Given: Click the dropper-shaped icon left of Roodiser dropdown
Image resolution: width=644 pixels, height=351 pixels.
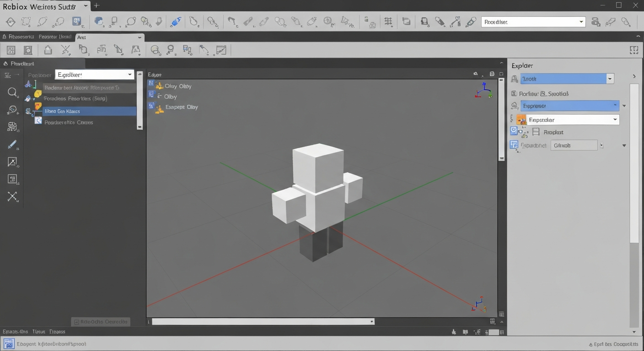Looking at the screenshot, I should tap(470, 21).
